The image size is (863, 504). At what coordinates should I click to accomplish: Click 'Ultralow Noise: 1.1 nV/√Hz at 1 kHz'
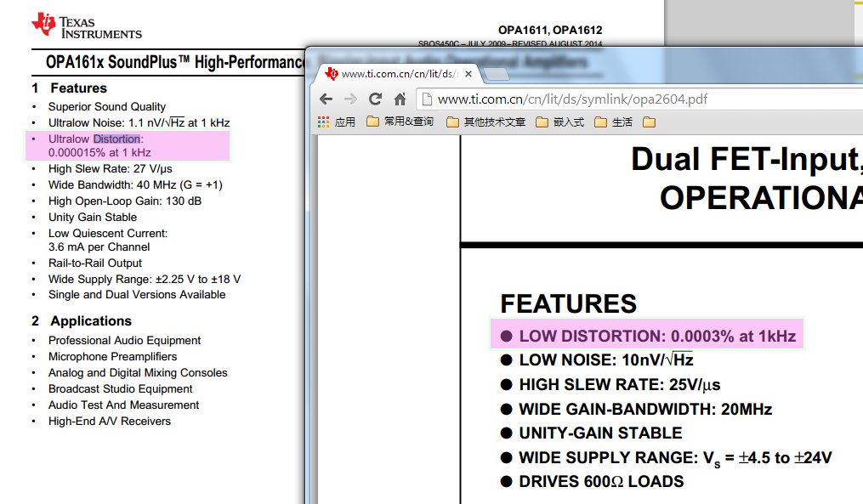click(139, 122)
